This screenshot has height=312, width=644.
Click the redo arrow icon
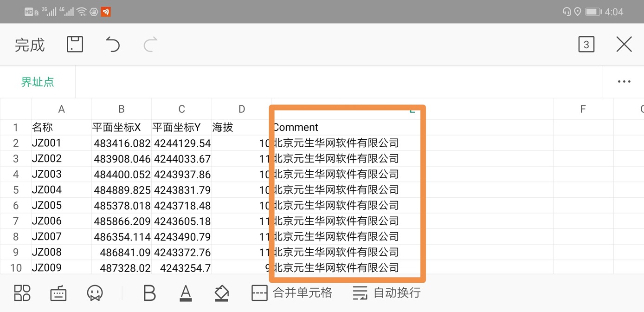pyautogui.click(x=150, y=45)
